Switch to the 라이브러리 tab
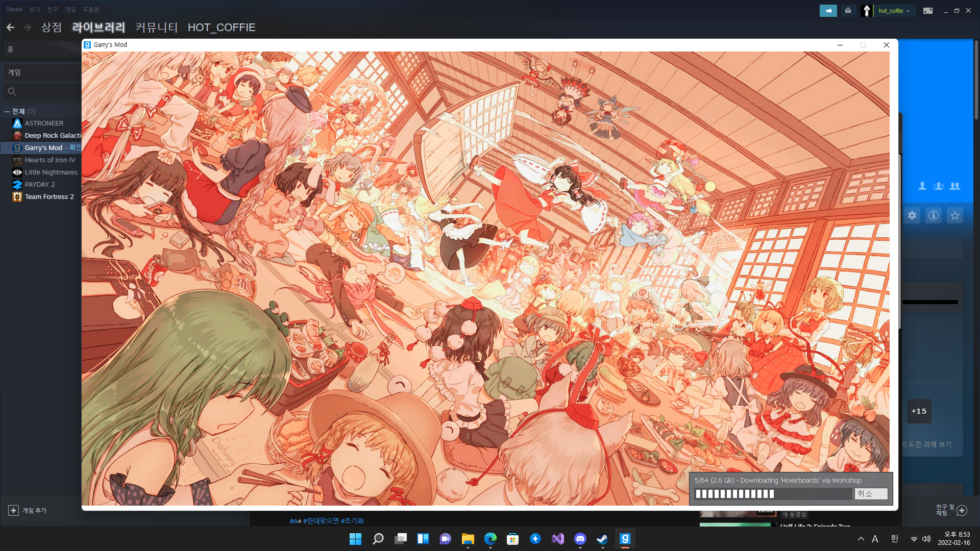Screen dimensions: 980x551 [99, 28]
